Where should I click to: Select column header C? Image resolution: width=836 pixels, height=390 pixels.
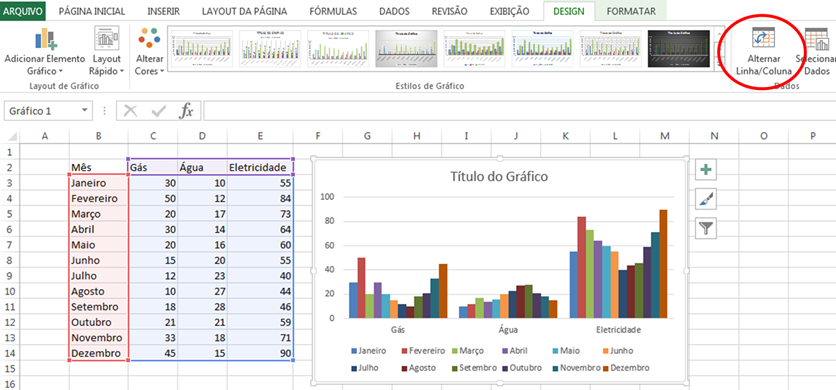pos(152,137)
